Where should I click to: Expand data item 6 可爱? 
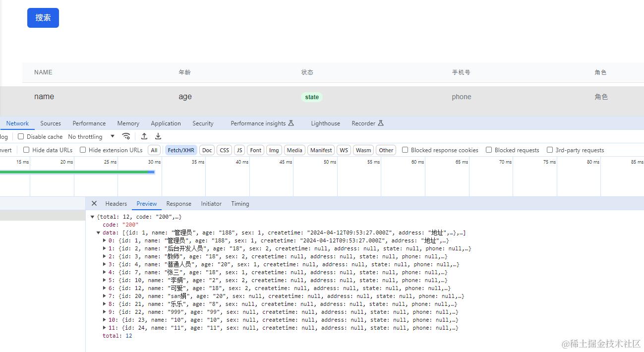click(105, 289)
